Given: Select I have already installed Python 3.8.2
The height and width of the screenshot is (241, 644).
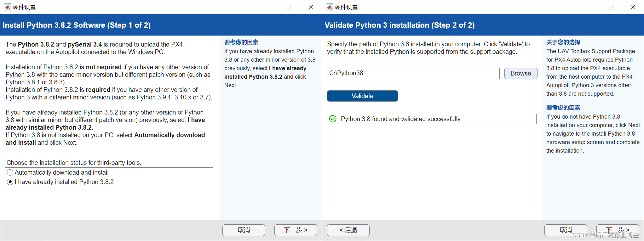Looking at the screenshot, I should click(60, 182).
